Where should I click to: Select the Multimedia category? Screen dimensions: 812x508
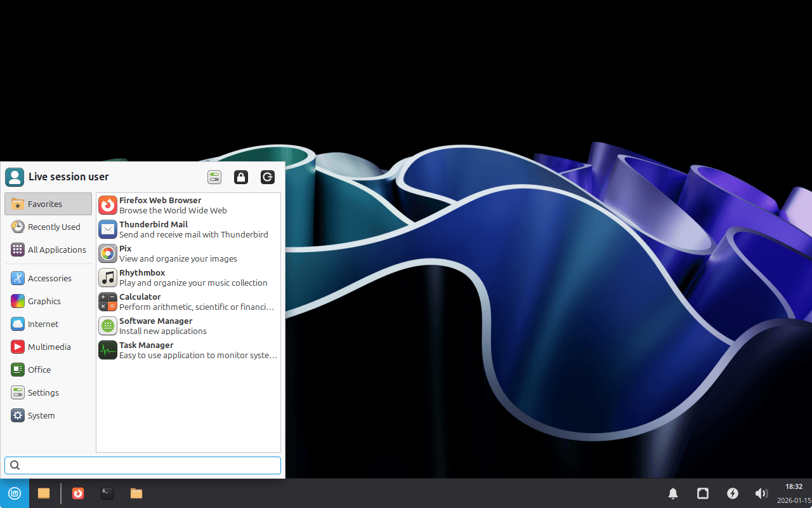point(48,347)
